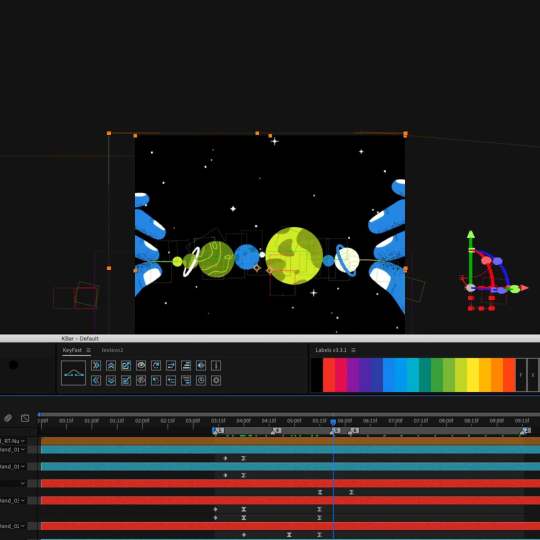
Task: Click the first icon in KeyFast top row
Action: 96,365
